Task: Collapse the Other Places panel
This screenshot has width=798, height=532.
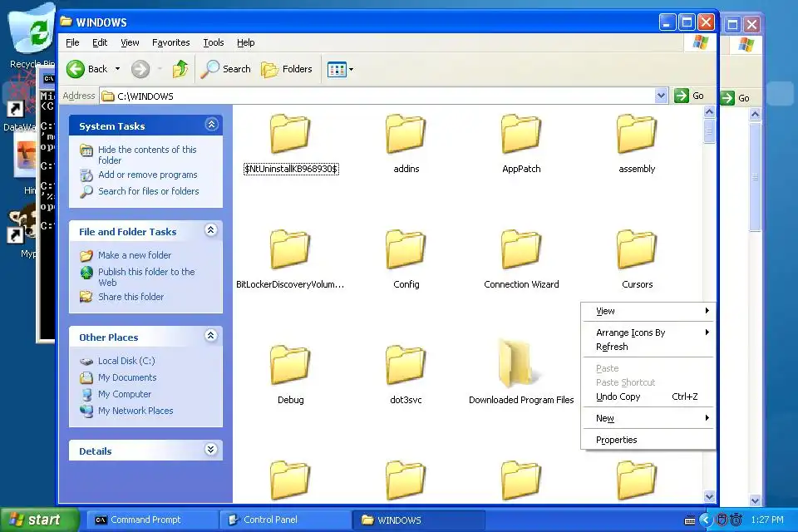Action: pyautogui.click(x=210, y=336)
